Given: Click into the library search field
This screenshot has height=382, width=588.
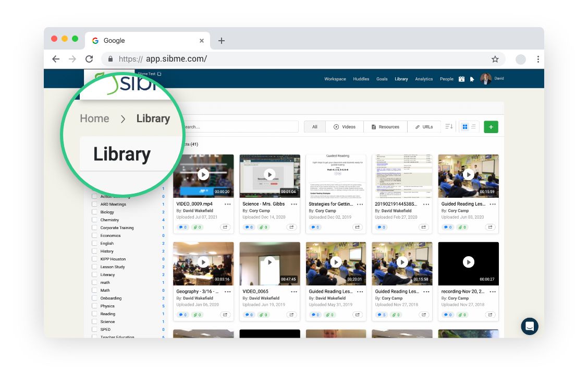Looking at the screenshot, I should coord(240,127).
